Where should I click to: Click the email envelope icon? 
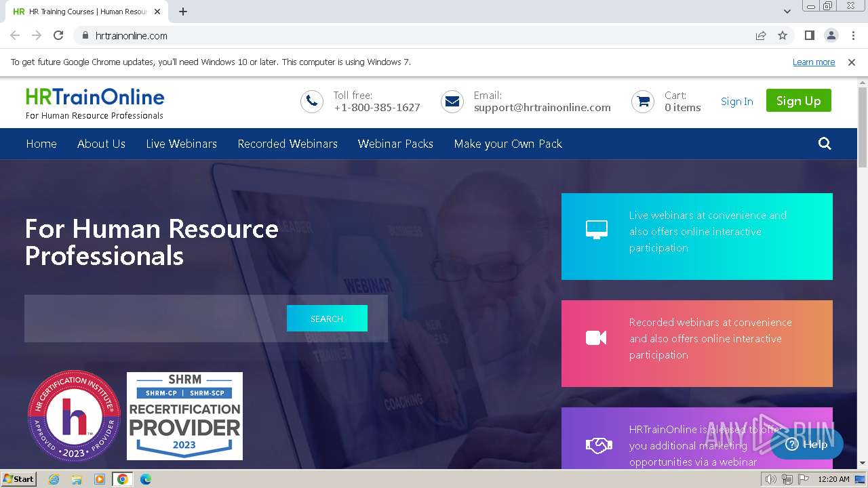[452, 102]
